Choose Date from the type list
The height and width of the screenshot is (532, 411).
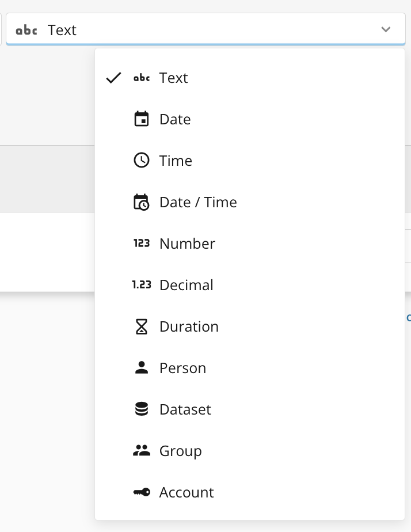point(175,119)
